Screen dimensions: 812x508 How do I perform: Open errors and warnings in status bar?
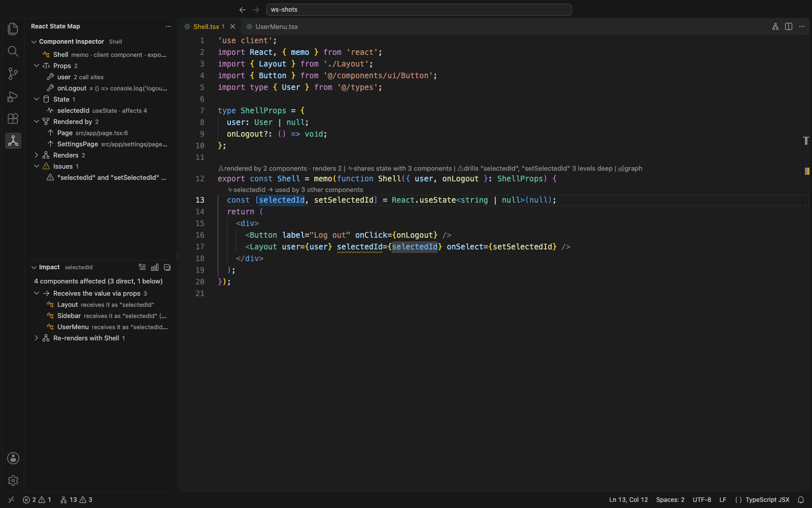coord(37,500)
